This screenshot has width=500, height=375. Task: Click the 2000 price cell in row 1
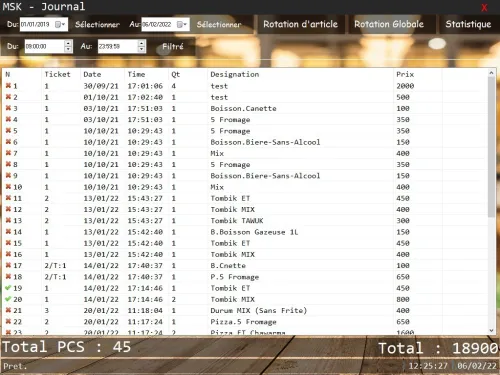[405, 86]
